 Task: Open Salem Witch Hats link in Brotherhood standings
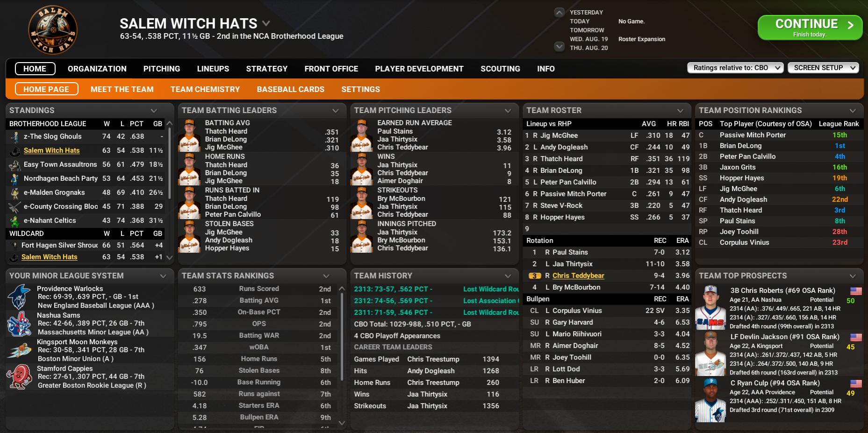click(52, 150)
